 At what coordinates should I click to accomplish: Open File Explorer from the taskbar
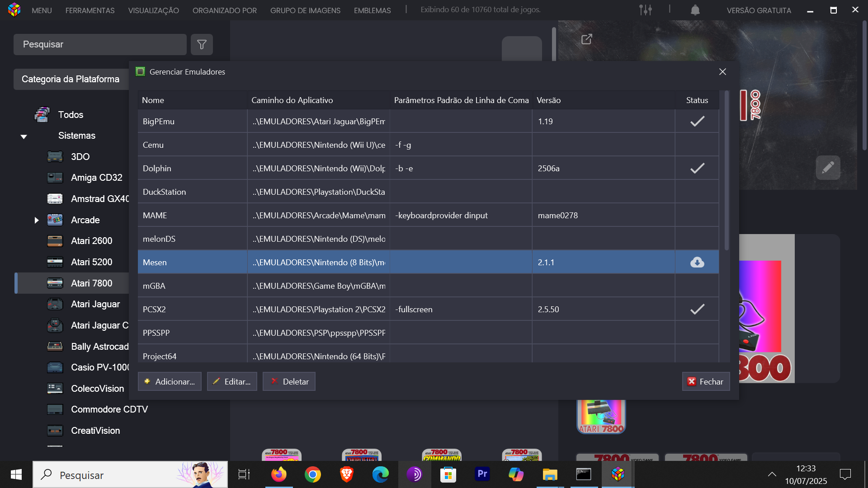tap(550, 474)
